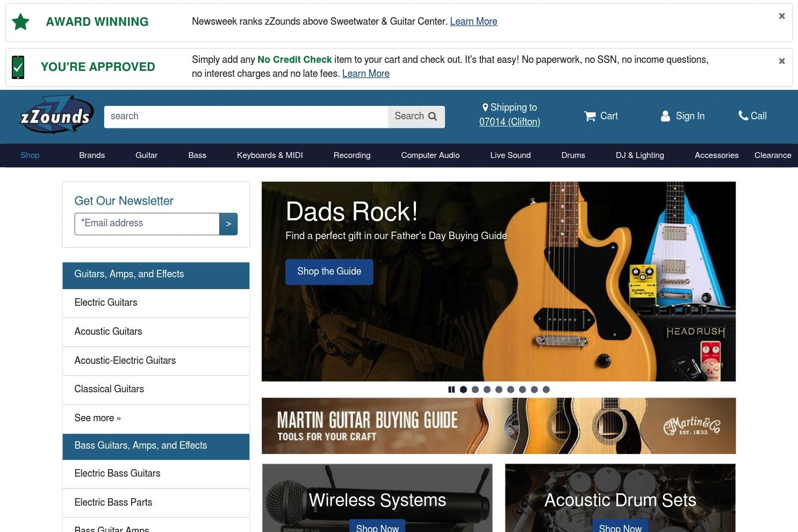Click the Call phone link
Image resolution: width=798 pixels, height=532 pixels.
(x=752, y=116)
